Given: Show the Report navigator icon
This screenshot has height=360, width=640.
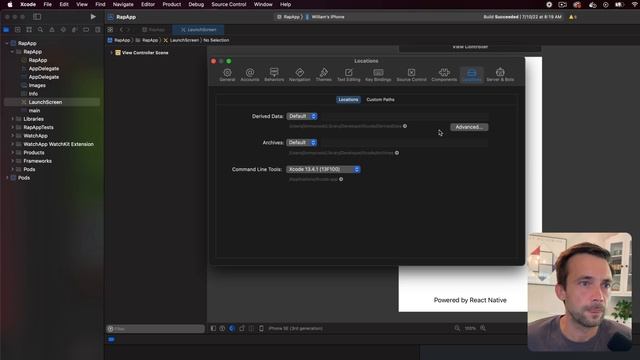Looking at the screenshot, I should pyautogui.click(x=97, y=30).
